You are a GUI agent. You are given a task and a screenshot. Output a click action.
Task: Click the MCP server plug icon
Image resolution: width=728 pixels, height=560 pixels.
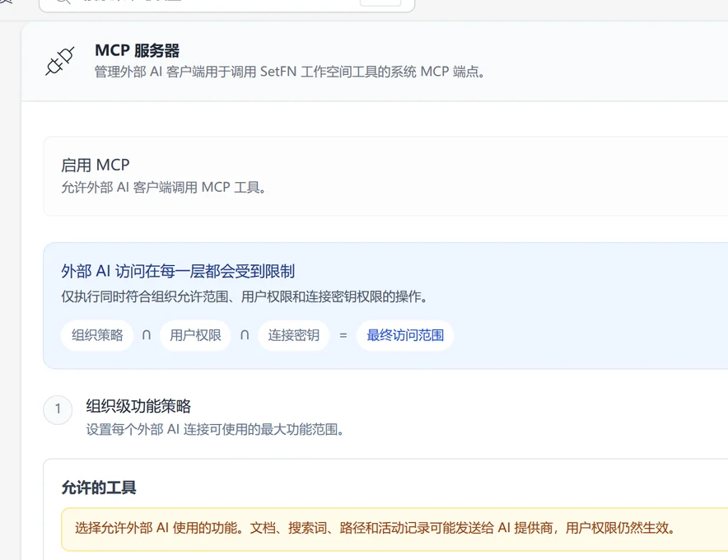60,61
